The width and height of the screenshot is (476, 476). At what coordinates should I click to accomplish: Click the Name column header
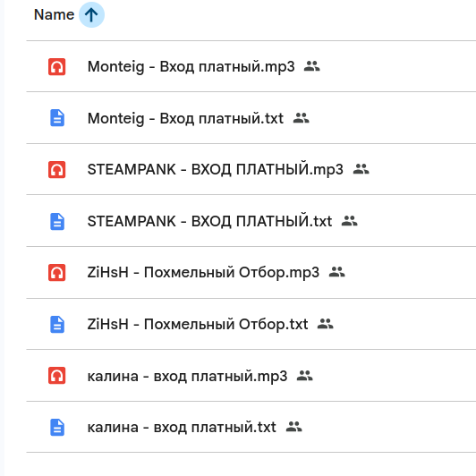[x=54, y=14]
